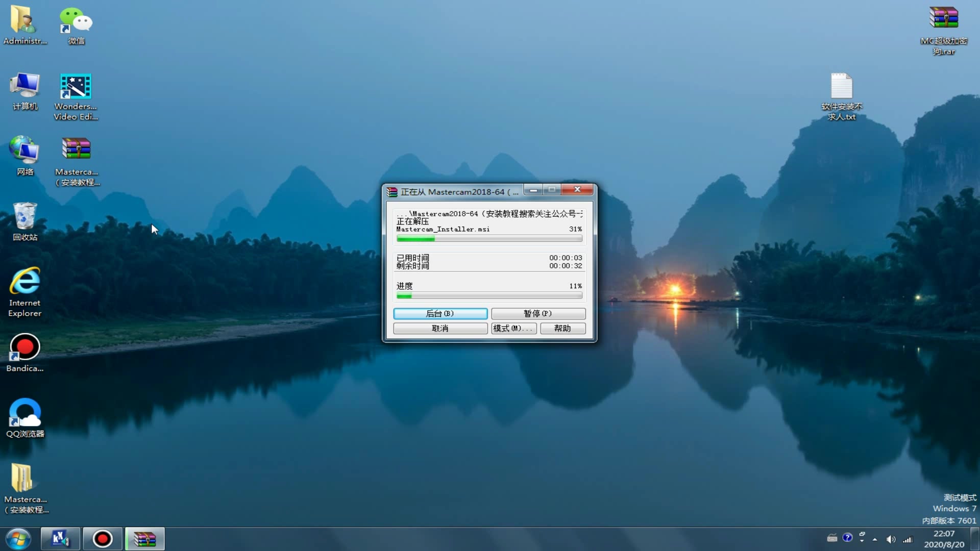Switch to Bandicam in the taskbar
The width and height of the screenshot is (980, 551).
click(x=103, y=539)
